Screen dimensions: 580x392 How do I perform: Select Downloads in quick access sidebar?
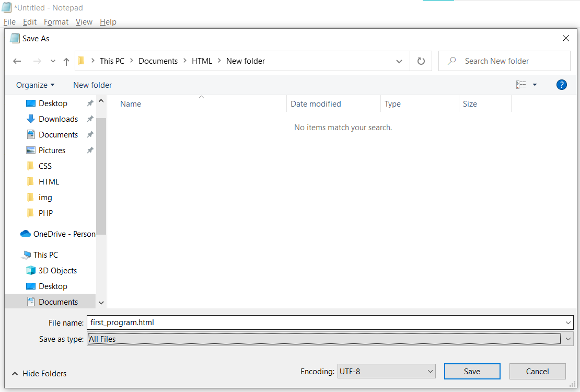pos(58,119)
